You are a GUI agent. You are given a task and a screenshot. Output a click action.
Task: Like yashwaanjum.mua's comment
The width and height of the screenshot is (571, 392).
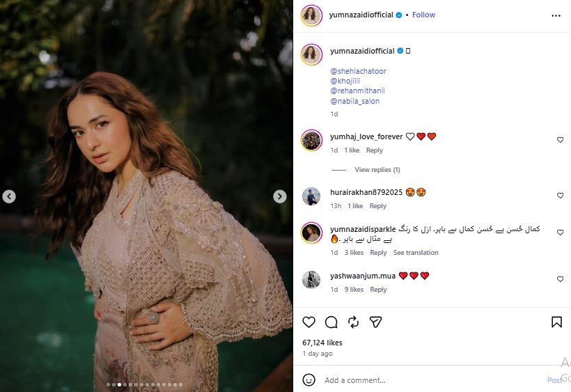click(560, 279)
